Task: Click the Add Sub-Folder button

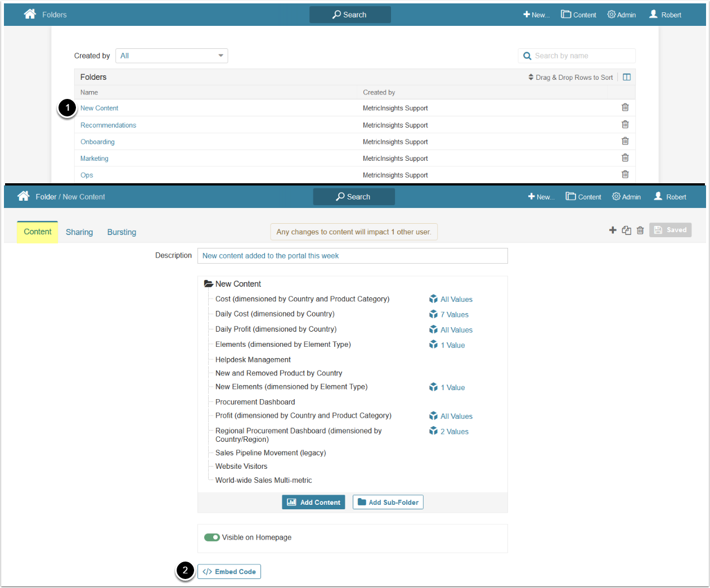Action: coord(388,502)
